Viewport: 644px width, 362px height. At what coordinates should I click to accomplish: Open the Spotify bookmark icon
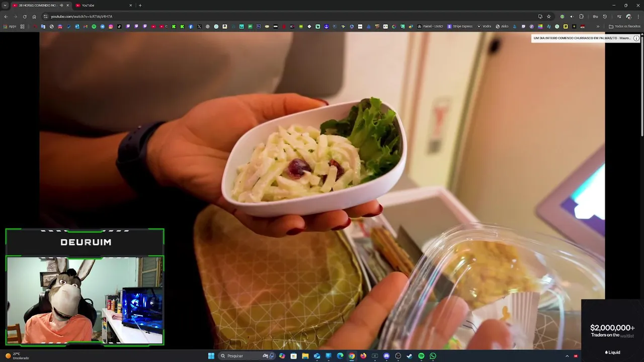(x=94, y=26)
